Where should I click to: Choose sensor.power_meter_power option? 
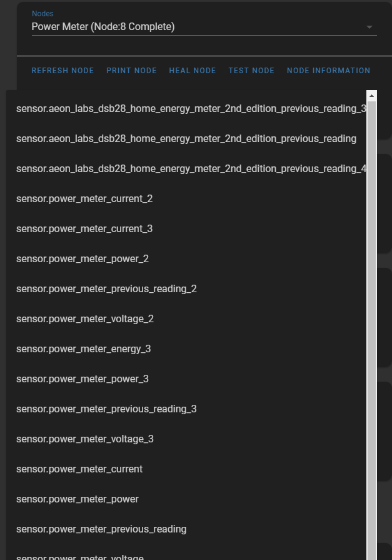[x=78, y=499]
